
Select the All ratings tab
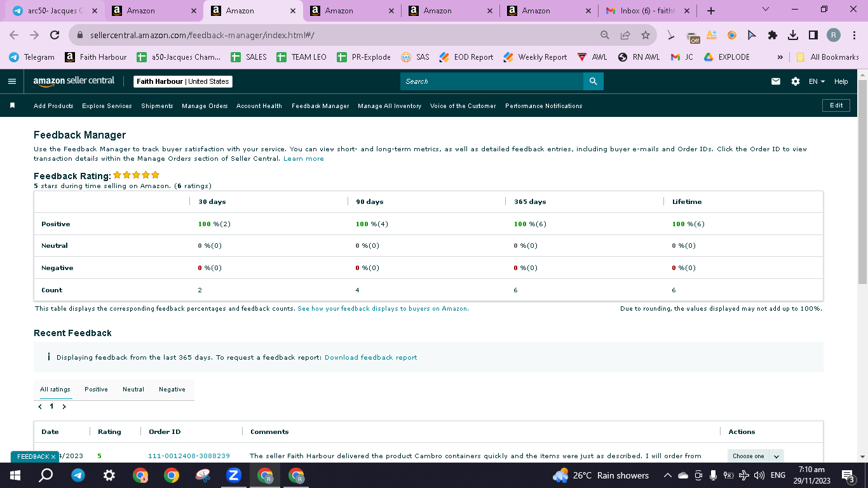pos(55,390)
